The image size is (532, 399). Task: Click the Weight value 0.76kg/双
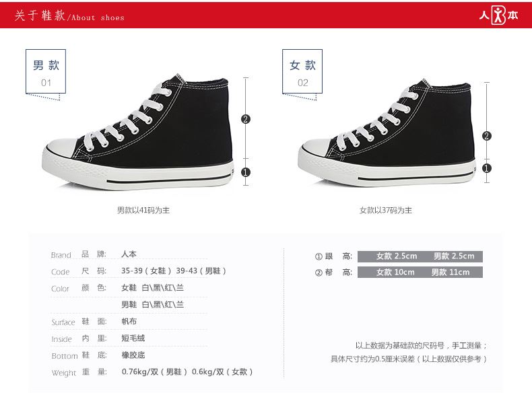coord(140,372)
